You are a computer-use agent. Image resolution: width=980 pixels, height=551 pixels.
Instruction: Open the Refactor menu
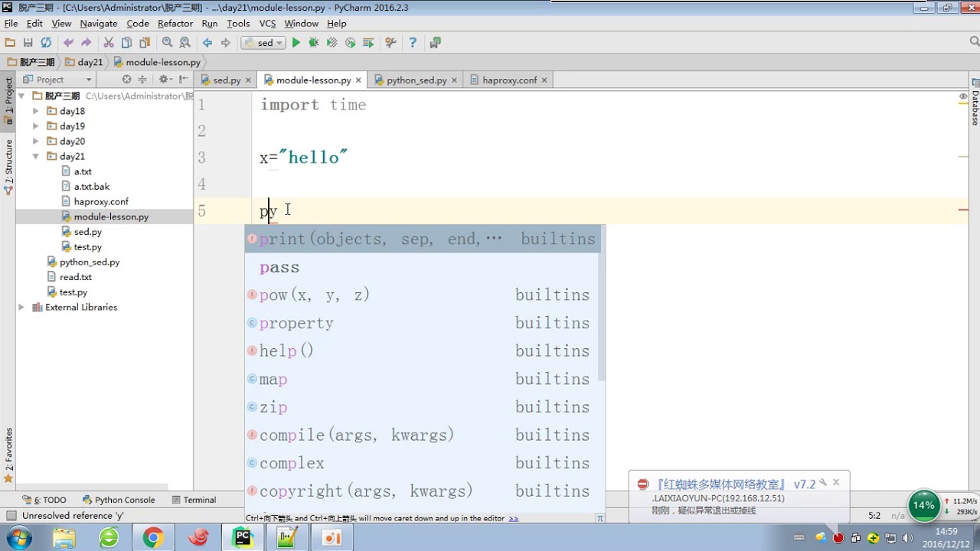(x=175, y=24)
